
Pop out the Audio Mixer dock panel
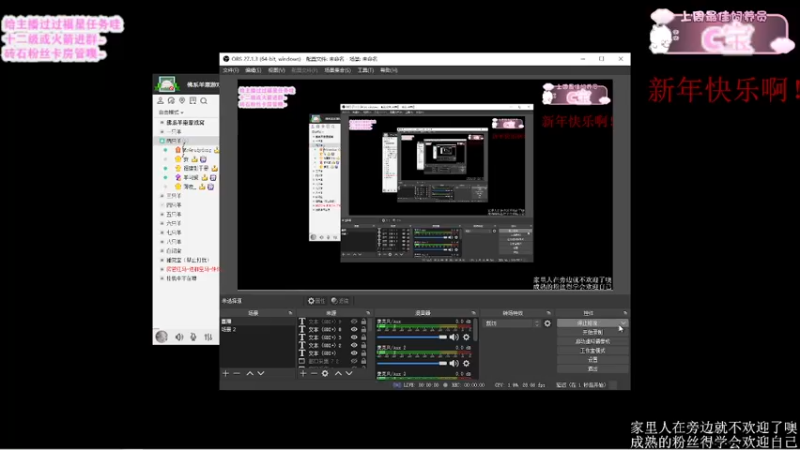tap(473, 313)
